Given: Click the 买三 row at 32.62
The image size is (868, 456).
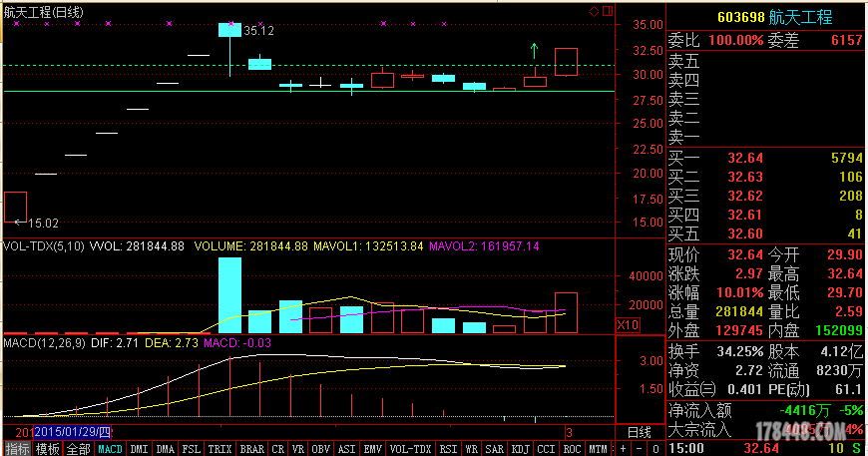Looking at the screenshot, I should [x=765, y=196].
